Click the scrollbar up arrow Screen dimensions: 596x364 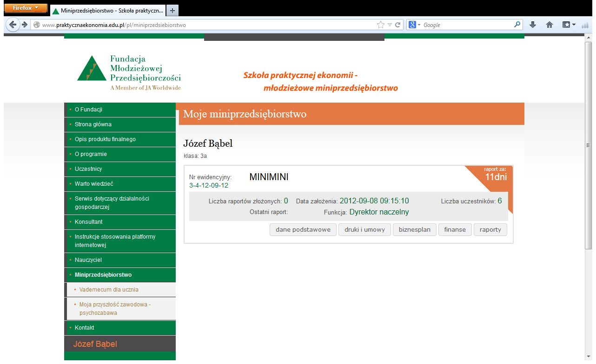[x=589, y=37]
